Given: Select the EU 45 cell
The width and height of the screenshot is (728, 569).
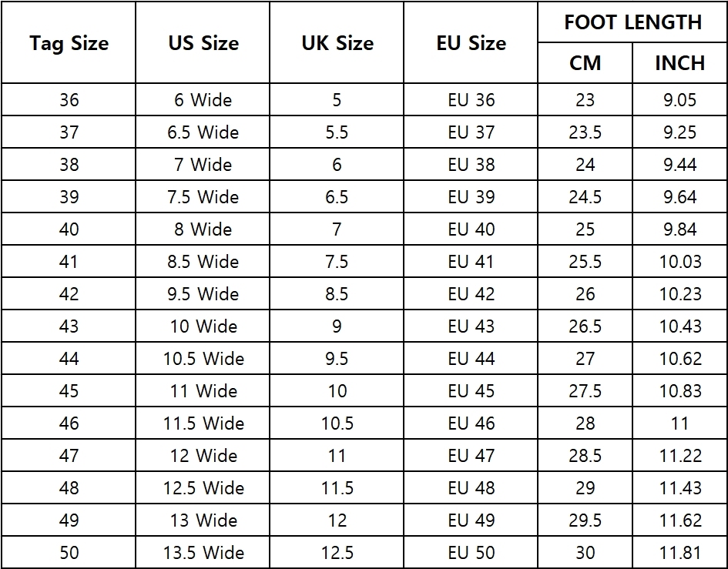Looking at the screenshot, I should [471, 391].
